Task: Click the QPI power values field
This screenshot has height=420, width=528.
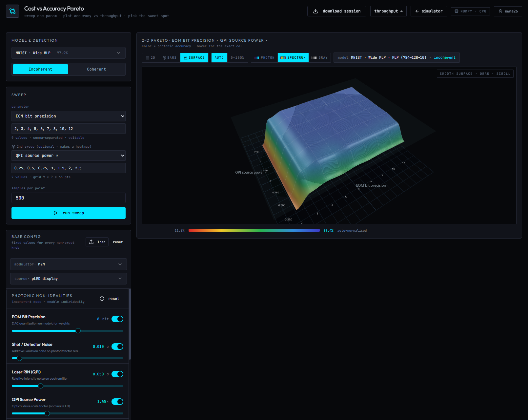Action: (69, 168)
